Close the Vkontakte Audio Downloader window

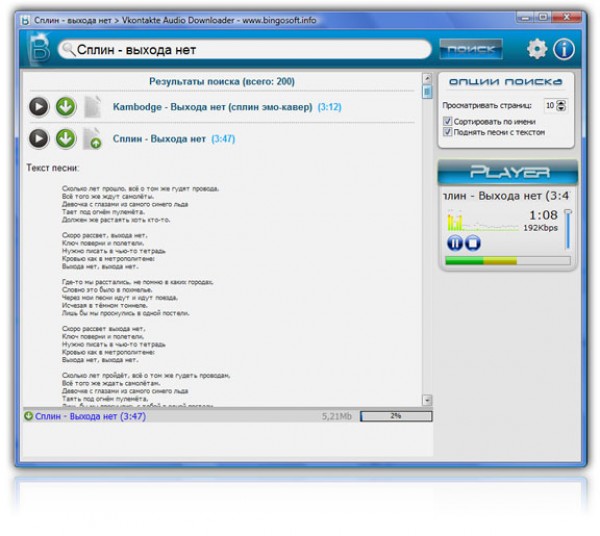(566, 18)
